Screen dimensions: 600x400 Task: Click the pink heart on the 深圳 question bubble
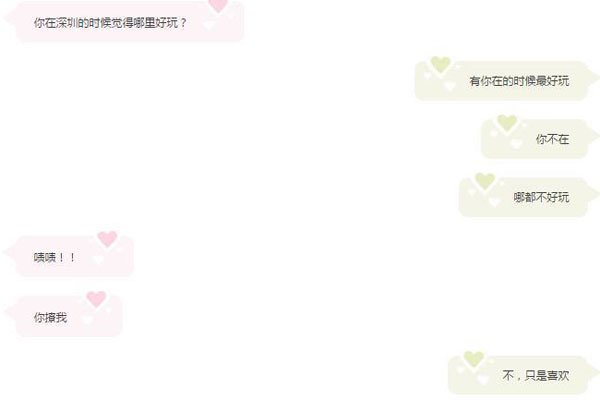pos(218,5)
